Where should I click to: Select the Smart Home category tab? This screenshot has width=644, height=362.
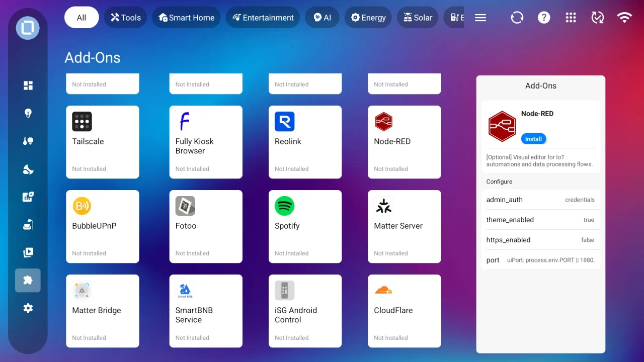[186, 18]
